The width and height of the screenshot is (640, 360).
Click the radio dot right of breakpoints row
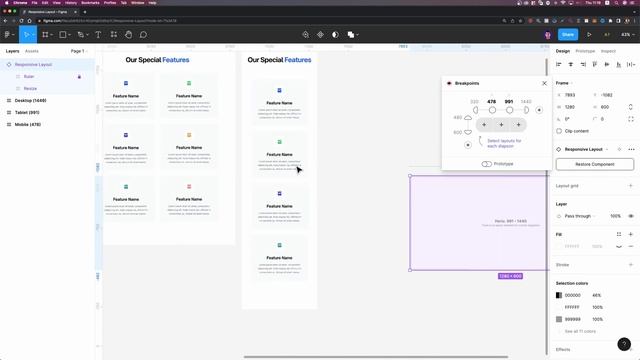pyautogui.click(x=539, y=110)
